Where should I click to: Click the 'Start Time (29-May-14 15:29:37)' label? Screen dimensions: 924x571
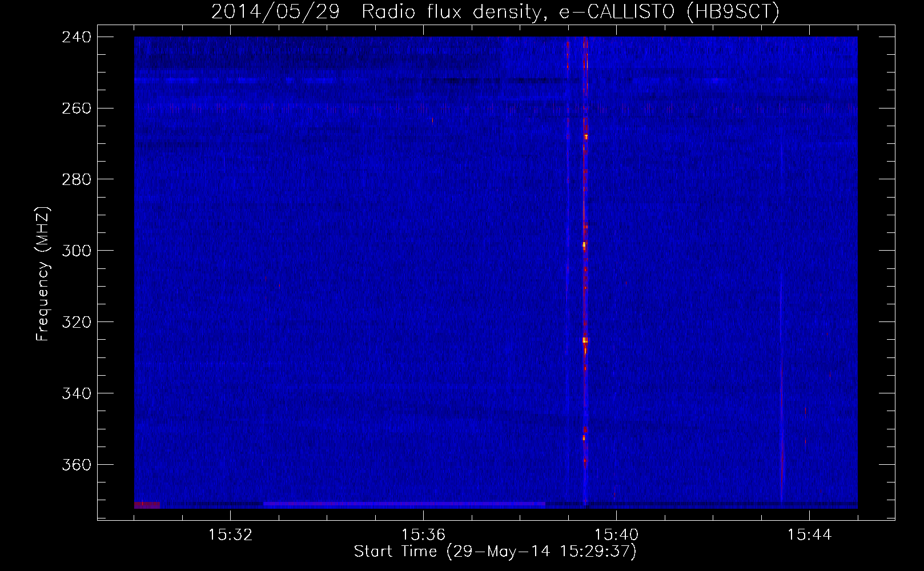(x=495, y=552)
